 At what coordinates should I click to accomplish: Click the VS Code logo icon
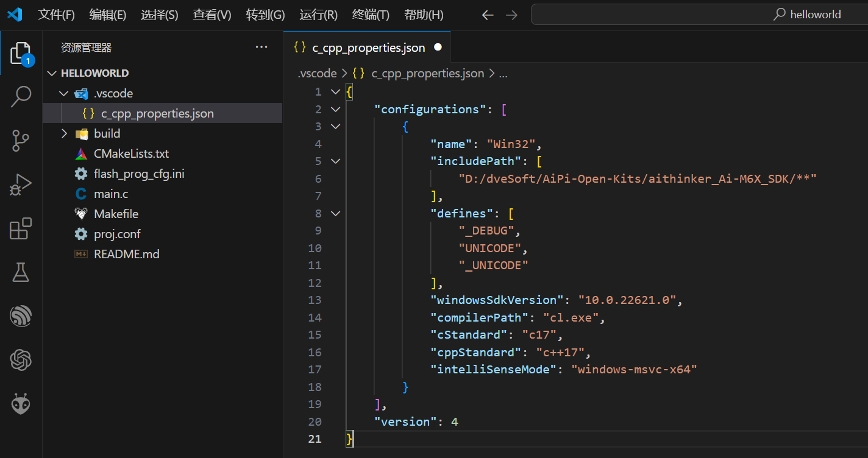[x=15, y=15]
